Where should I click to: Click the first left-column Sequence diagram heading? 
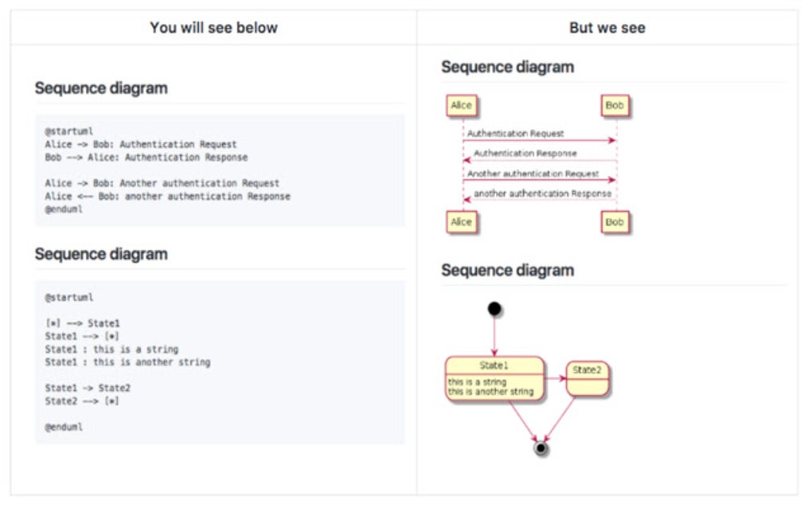coord(101,88)
